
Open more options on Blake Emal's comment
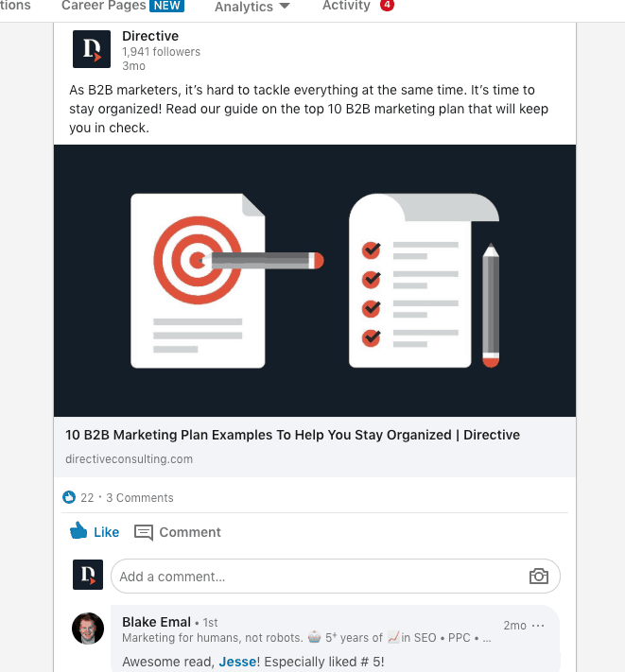tap(538, 626)
